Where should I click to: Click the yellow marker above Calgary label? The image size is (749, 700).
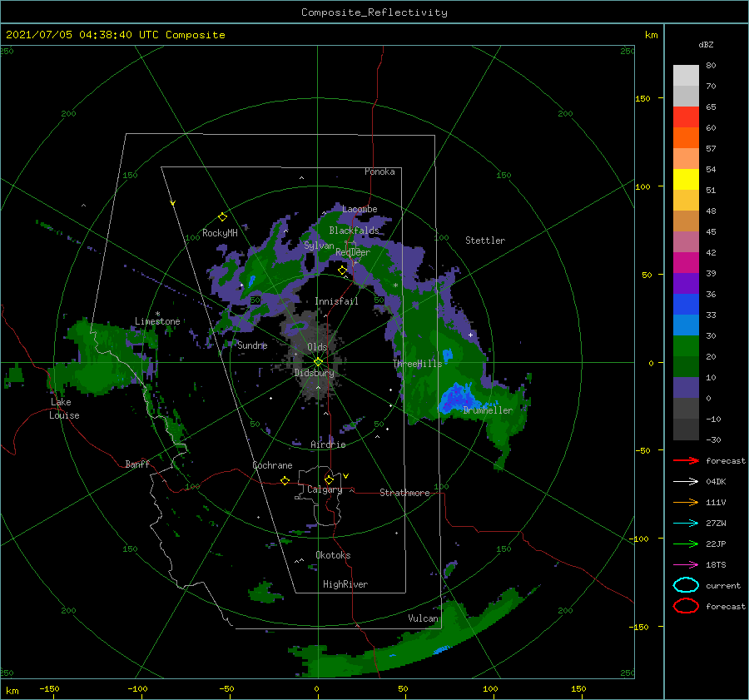329,479
